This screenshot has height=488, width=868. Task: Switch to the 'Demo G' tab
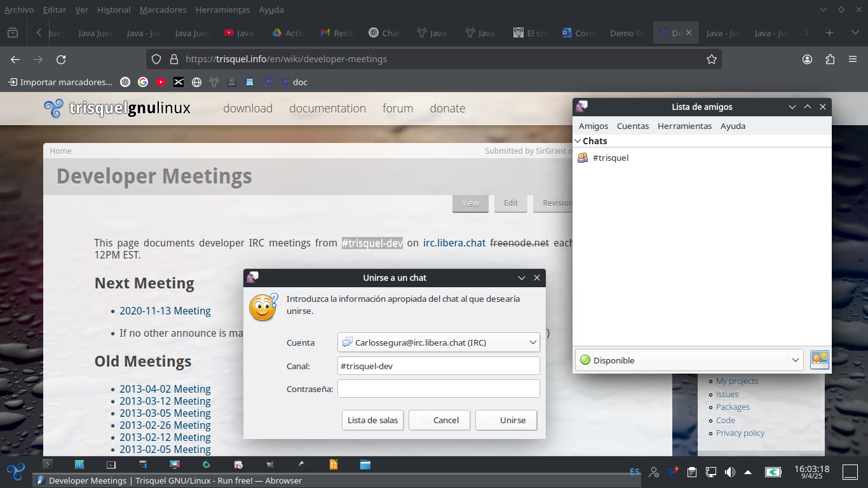pyautogui.click(x=627, y=33)
